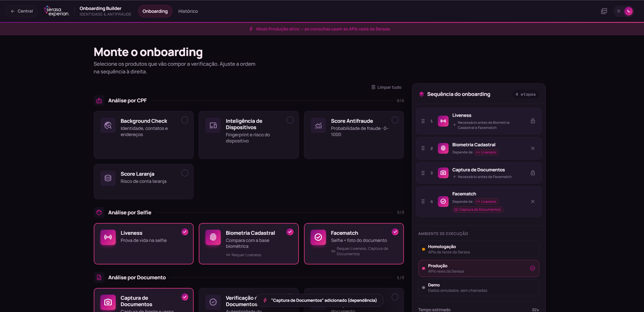Click the 0/4 counter for Análise por CPF

[x=400, y=101]
